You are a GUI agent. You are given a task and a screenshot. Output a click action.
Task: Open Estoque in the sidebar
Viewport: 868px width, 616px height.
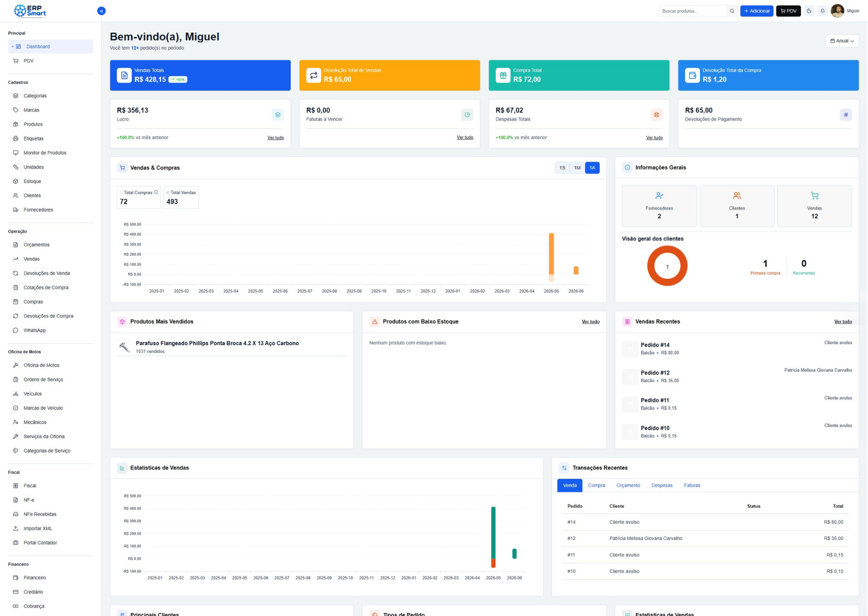coord(51,181)
